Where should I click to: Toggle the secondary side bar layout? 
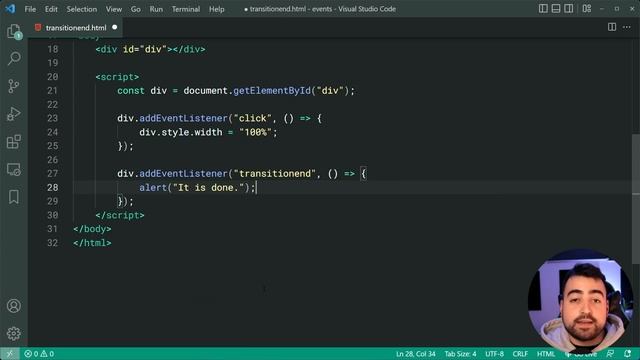click(568, 9)
